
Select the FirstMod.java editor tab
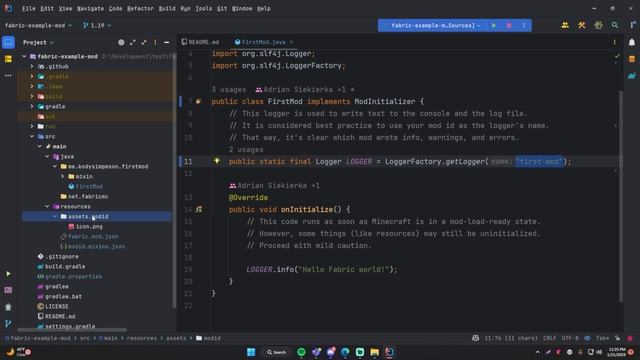tap(260, 42)
